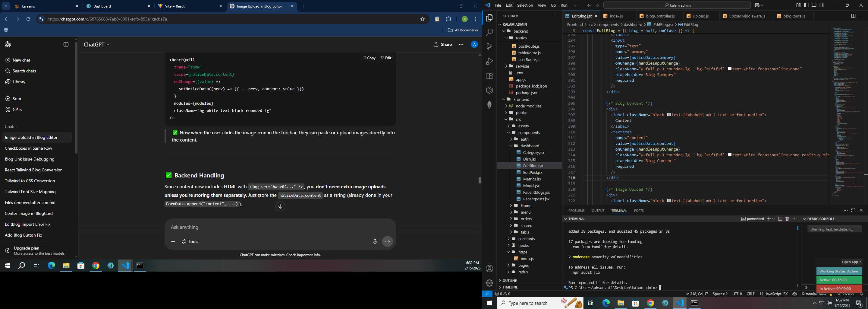Switch to the Dashboard Chrome tab

pos(118,6)
